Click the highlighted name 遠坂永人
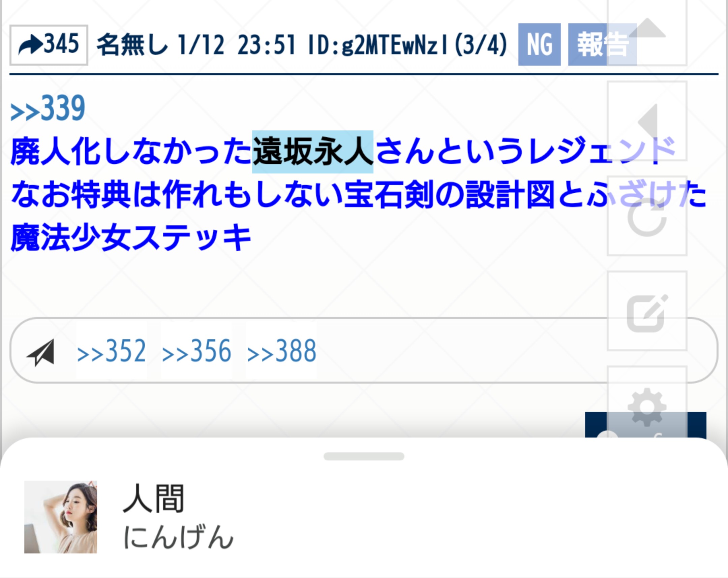 click(313, 152)
